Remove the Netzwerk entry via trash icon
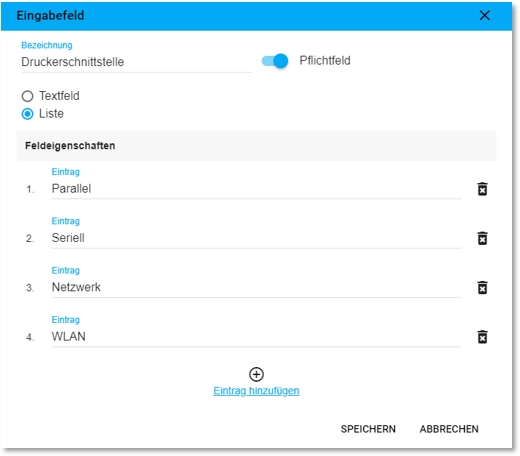 tap(482, 288)
